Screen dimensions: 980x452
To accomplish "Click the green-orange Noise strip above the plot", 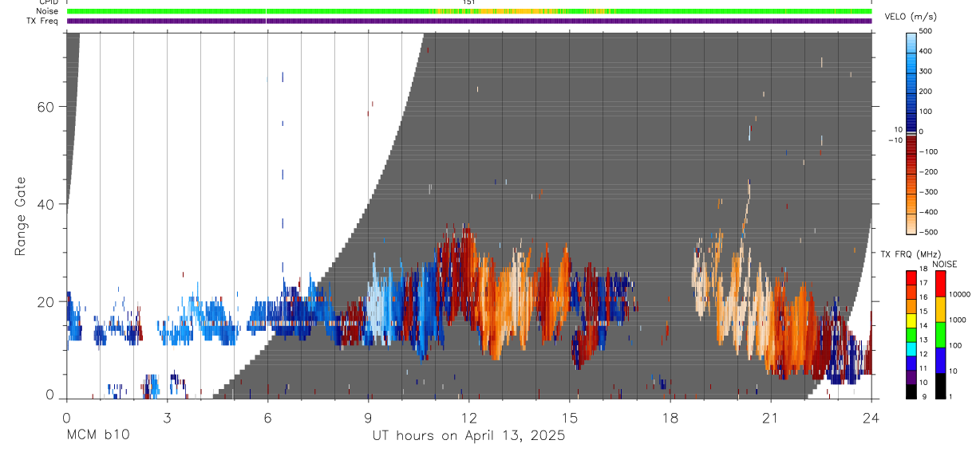I will pos(469,11).
